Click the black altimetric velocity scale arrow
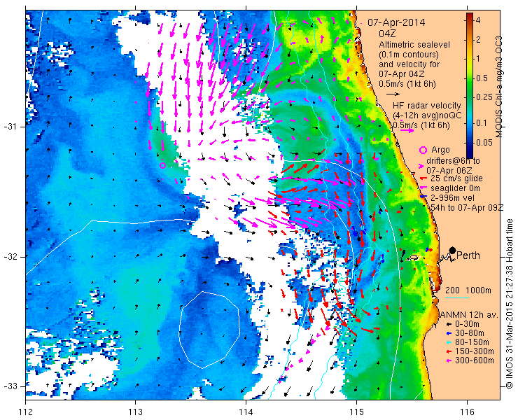Screen dimensions: 518x420 pos(393,94)
